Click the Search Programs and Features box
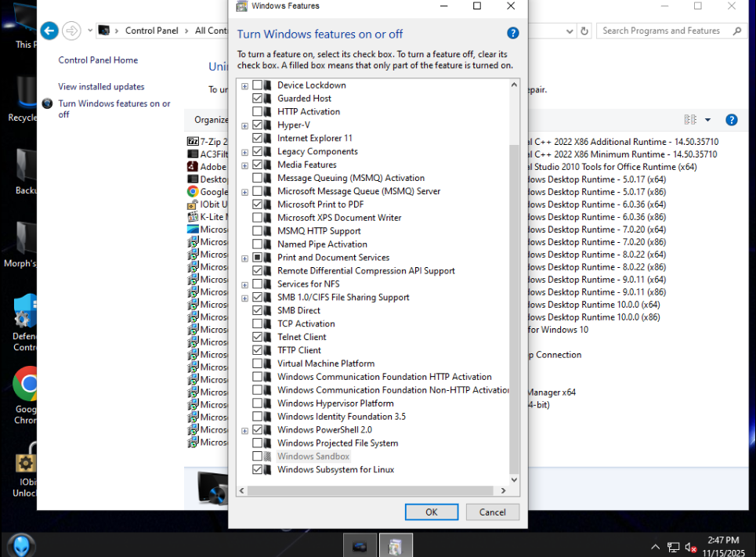The image size is (756, 557). (x=666, y=31)
